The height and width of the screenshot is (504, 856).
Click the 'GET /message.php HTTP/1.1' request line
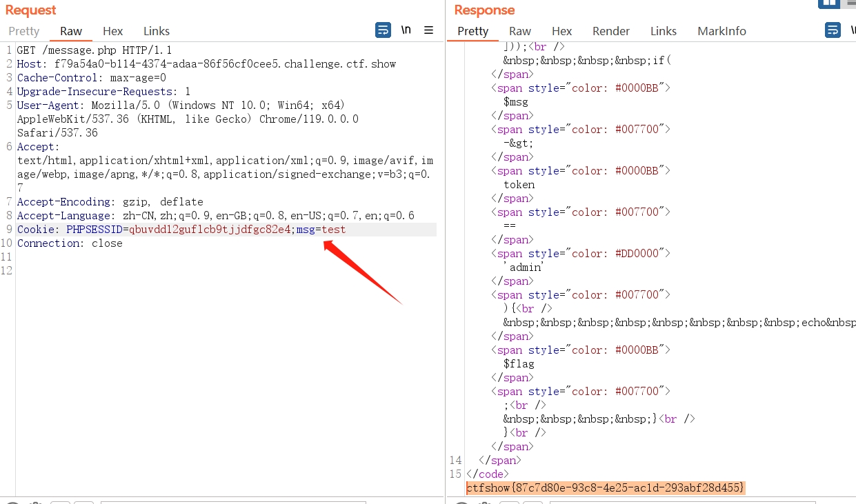(x=94, y=50)
